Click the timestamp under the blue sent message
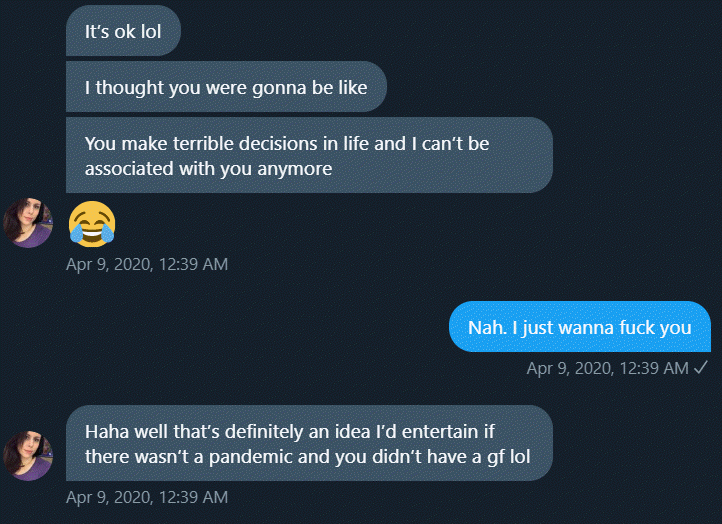Viewport: 722px width, 524px height. (607, 368)
